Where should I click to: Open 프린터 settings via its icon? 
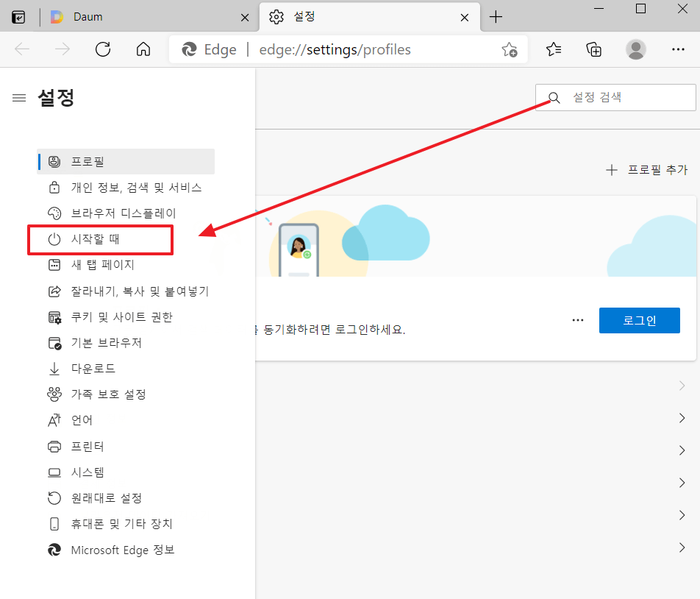pos(54,446)
